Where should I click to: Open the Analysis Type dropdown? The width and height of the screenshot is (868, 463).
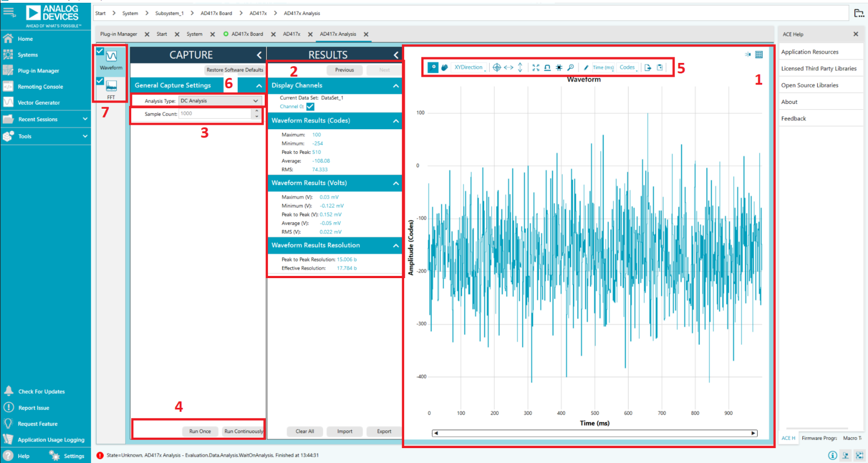[219, 101]
